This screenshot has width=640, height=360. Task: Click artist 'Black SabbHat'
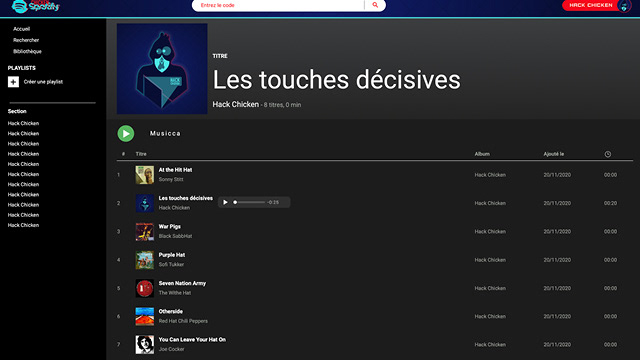tap(175, 236)
